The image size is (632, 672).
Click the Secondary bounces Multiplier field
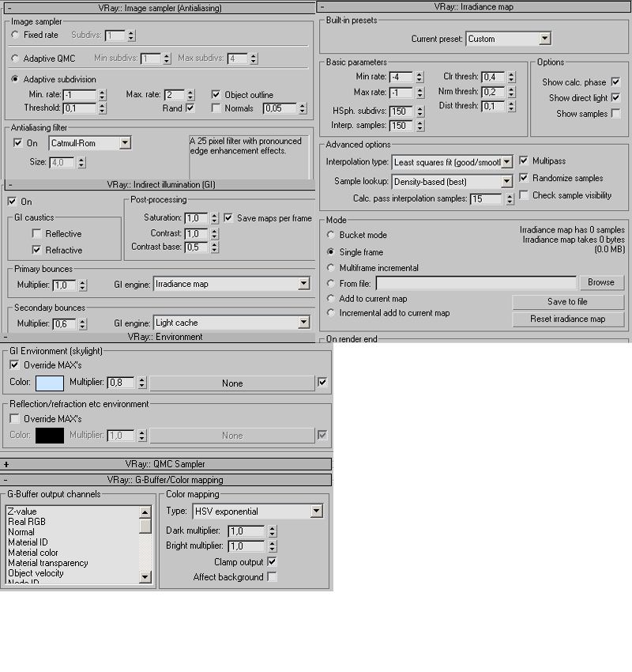click(x=65, y=324)
